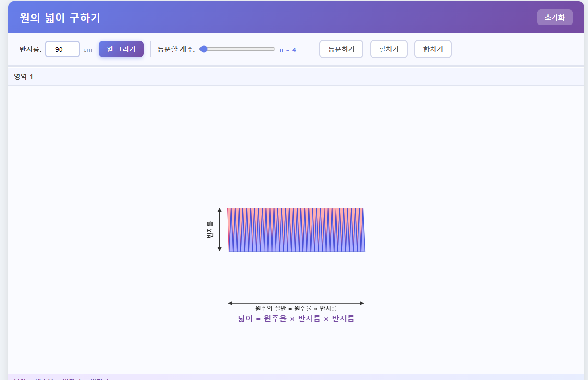The width and height of the screenshot is (588, 380).
Task: Click the 반지름: label text
Action: (31, 49)
